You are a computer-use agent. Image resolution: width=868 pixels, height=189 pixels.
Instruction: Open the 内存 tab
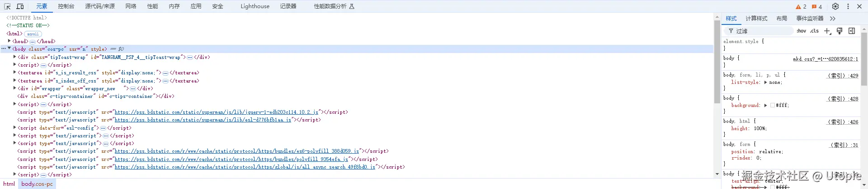pyautogui.click(x=175, y=6)
